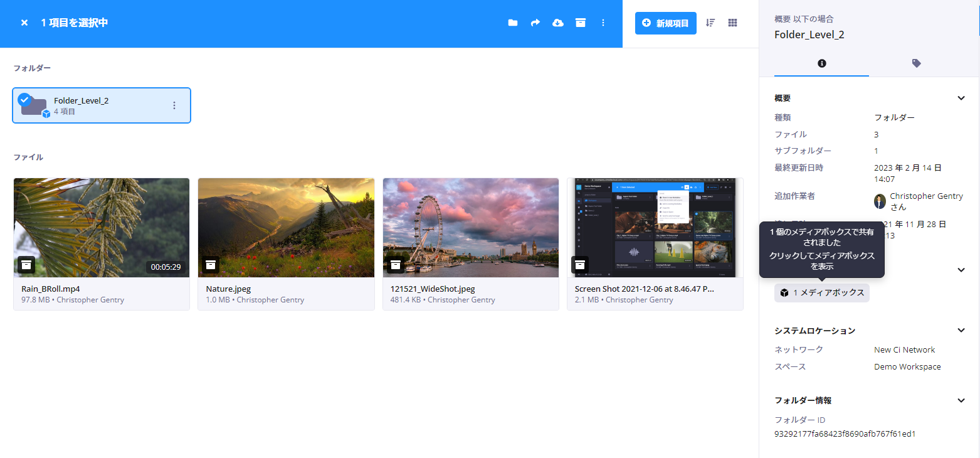Click the folder ID value text
The image size is (980, 458).
pyautogui.click(x=845, y=434)
